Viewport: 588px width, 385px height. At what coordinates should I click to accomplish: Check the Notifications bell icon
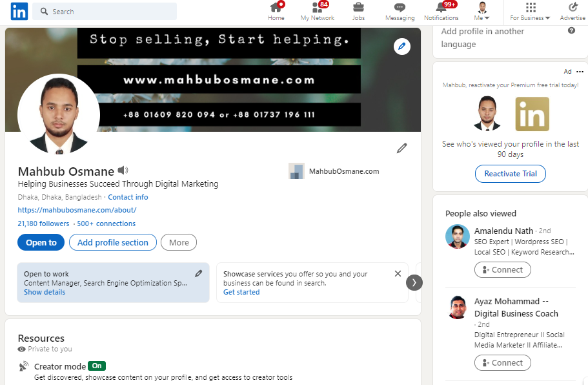pos(441,8)
